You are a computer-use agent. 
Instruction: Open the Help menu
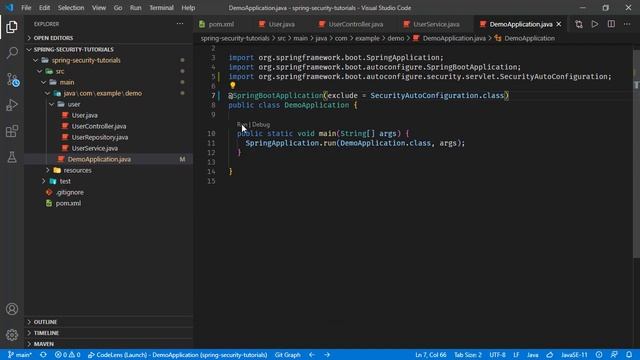(x=188, y=8)
